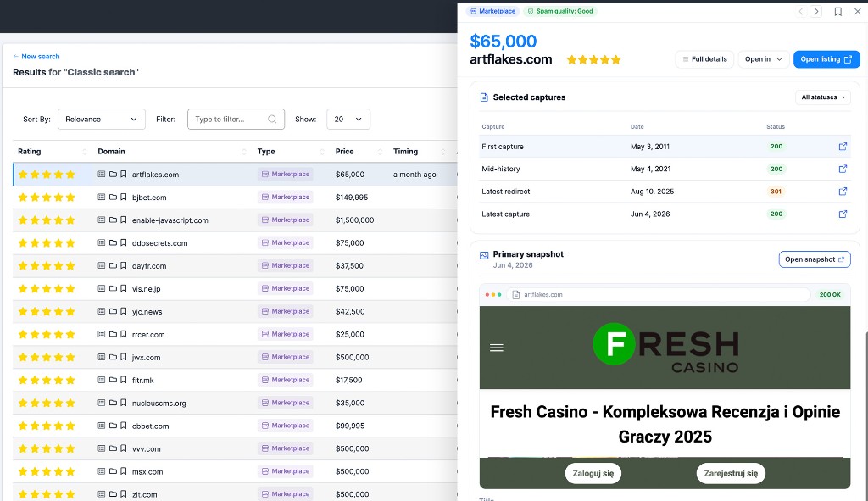868x501 pixels.
Task: Click folder icon in bjbet.com row
Action: click(113, 197)
